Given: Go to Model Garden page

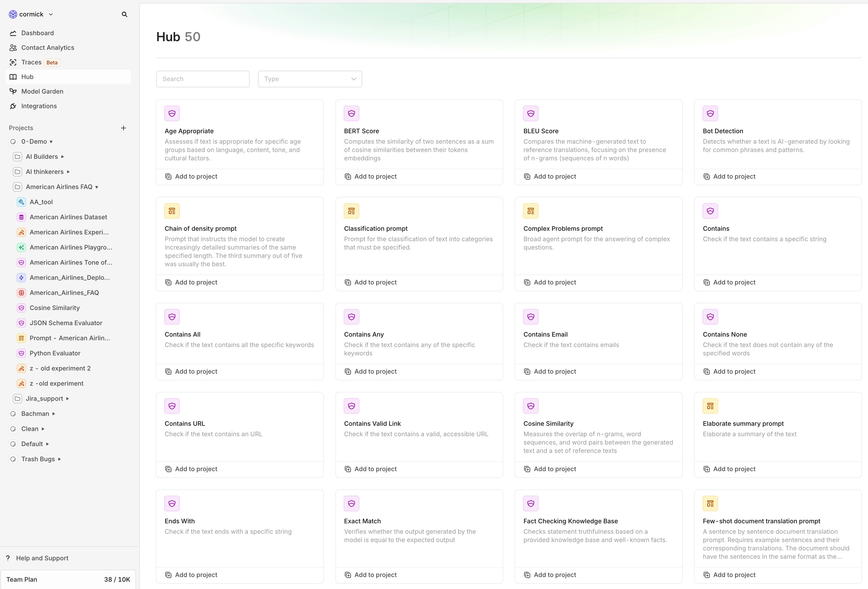Looking at the screenshot, I should tap(42, 91).
